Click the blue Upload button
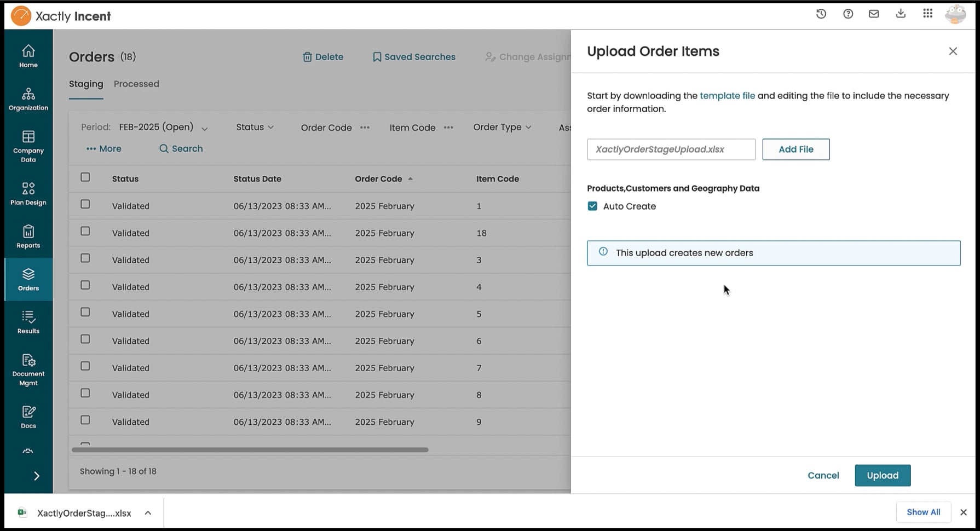 [883, 476]
